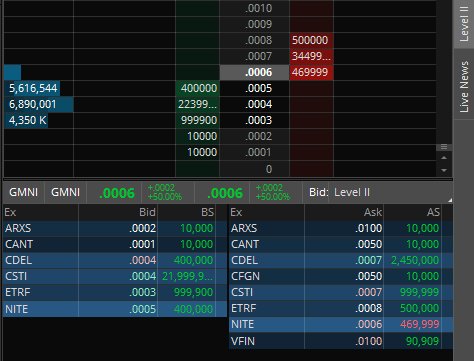Click the ladder menu lines icon
The width and height of the screenshot is (474, 361).
pos(444,147)
